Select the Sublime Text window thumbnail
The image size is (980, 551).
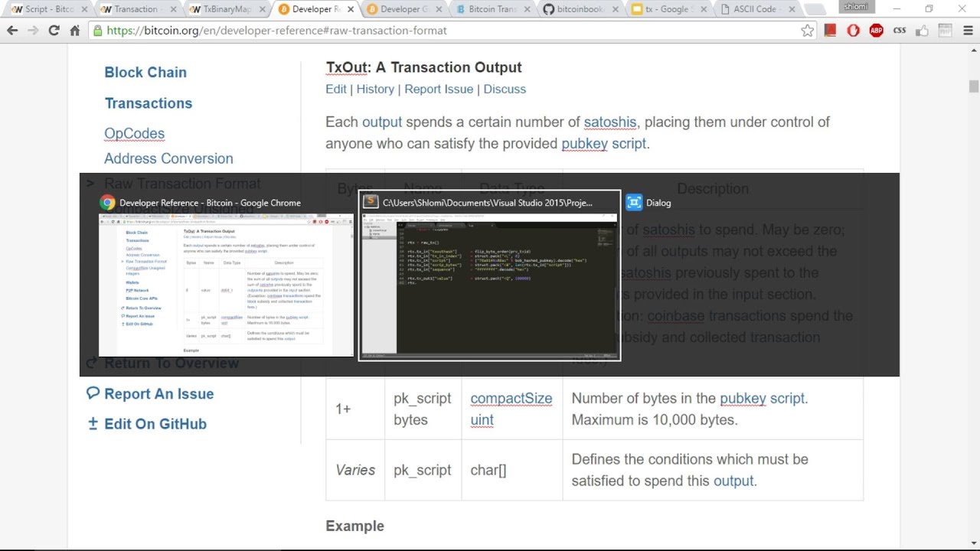[489, 286]
